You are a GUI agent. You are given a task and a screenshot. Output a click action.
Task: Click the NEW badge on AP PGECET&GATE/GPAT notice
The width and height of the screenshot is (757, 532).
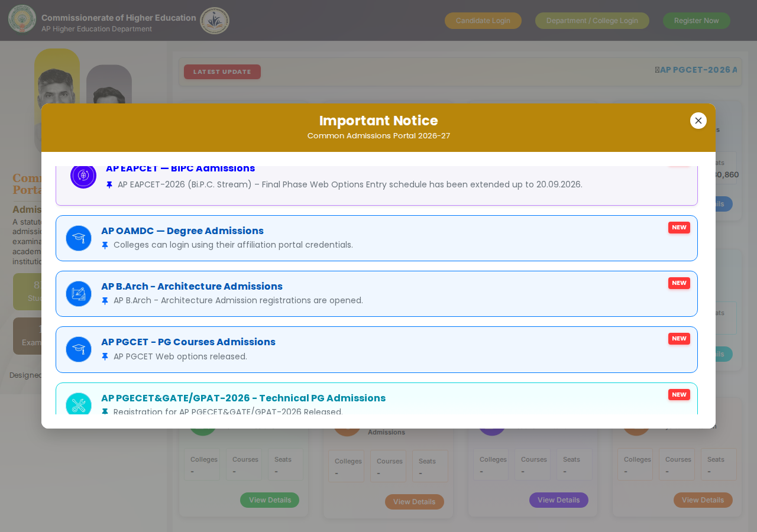[x=679, y=395]
